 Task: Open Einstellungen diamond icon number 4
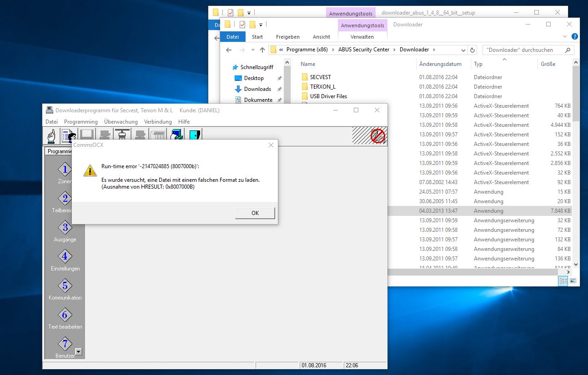tap(65, 256)
